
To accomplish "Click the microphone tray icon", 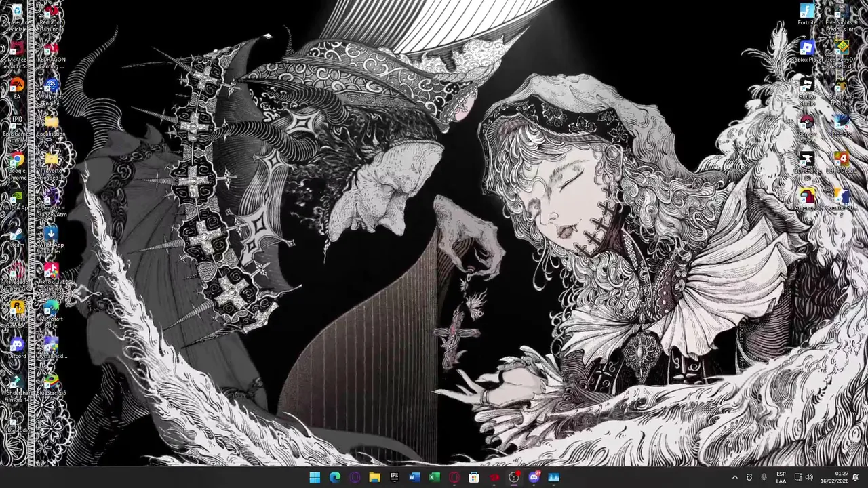I will (764, 477).
